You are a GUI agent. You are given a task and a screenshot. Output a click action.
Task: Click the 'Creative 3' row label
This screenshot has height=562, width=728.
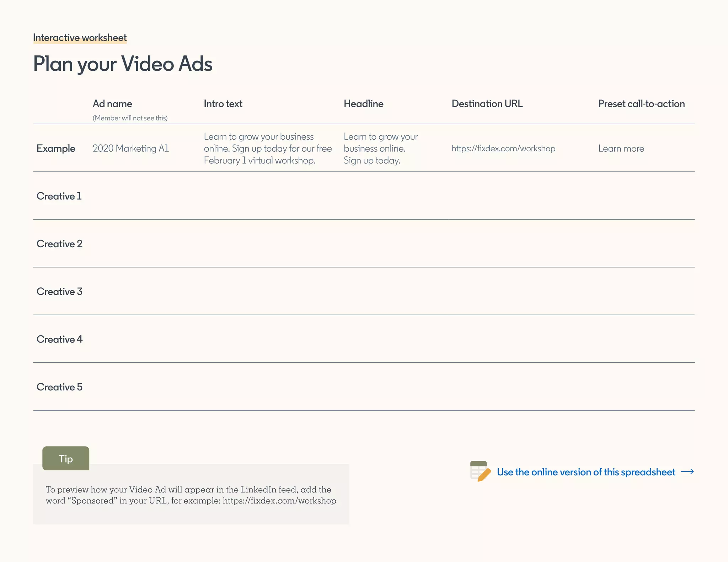(59, 292)
